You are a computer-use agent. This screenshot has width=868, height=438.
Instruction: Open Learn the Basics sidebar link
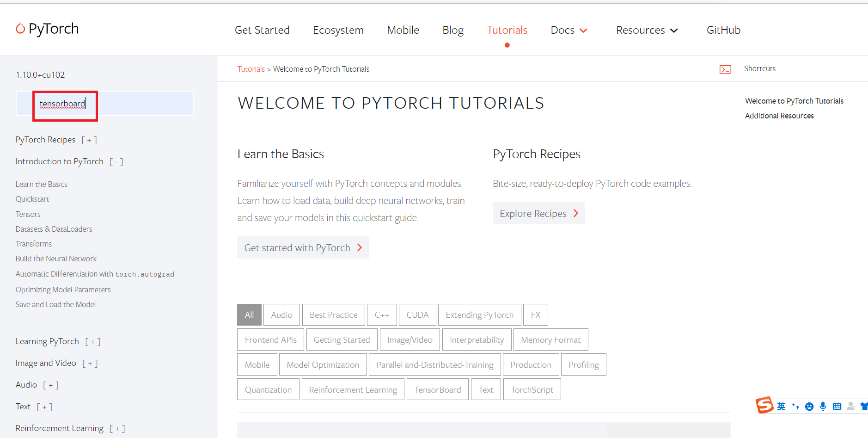pos(42,184)
